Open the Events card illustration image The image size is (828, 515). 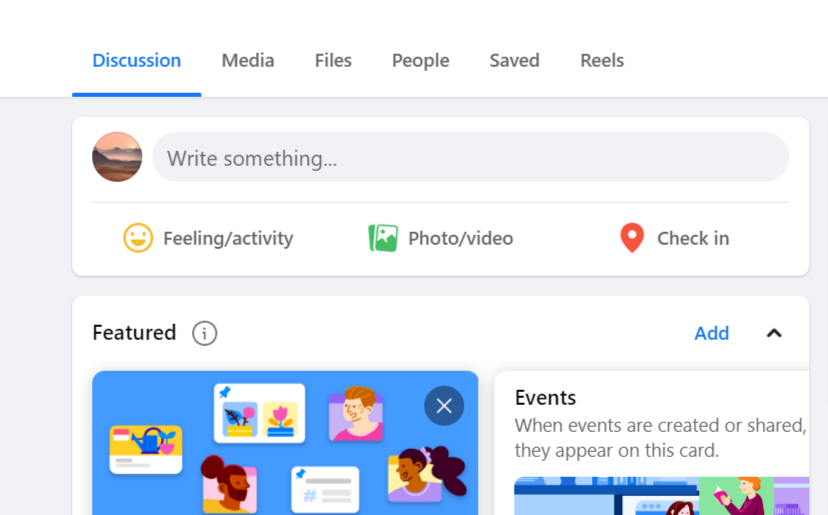point(661,496)
